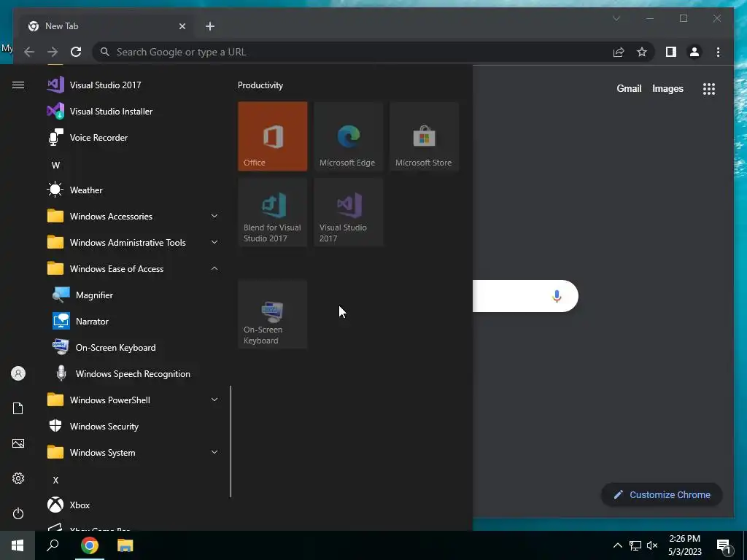Jump to letter W section header
Viewport: 747px width, 560px height.
click(55, 166)
